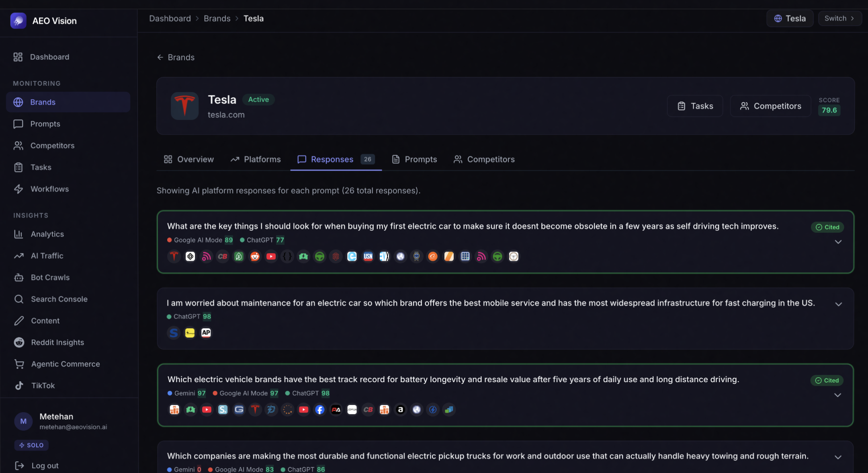Switch to the Overview tab
The width and height of the screenshot is (868, 473).
tap(189, 159)
